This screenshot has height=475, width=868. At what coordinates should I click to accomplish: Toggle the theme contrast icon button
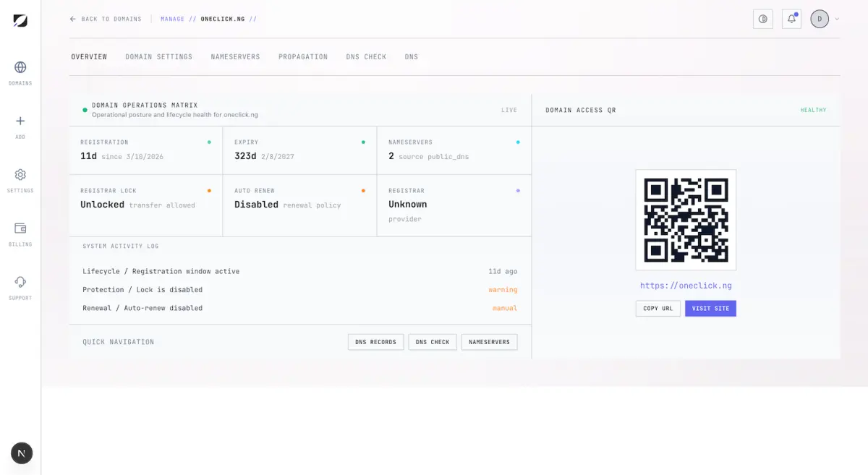pos(762,19)
